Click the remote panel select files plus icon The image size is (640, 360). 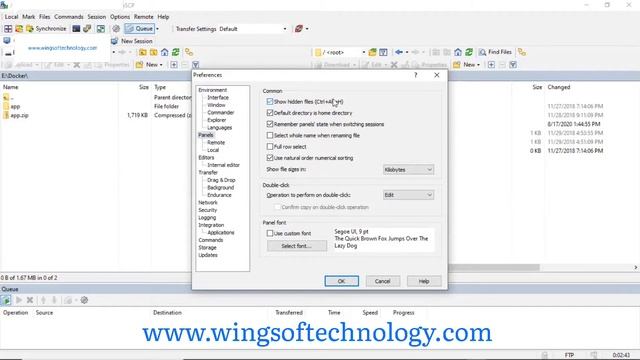pyautogui.click(x=491, y=64)
